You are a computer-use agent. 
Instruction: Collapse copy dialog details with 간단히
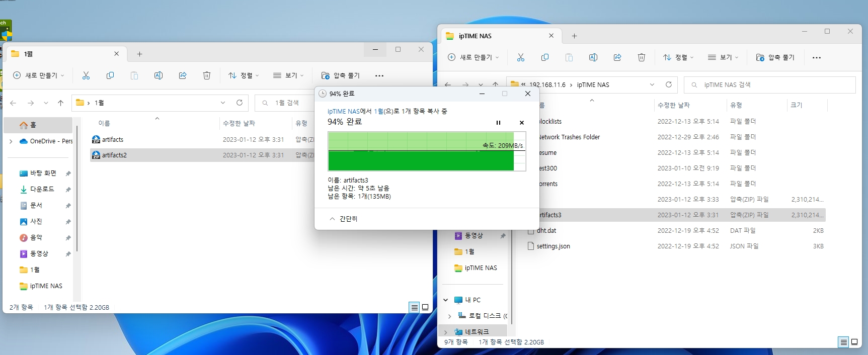coord(343,219)
